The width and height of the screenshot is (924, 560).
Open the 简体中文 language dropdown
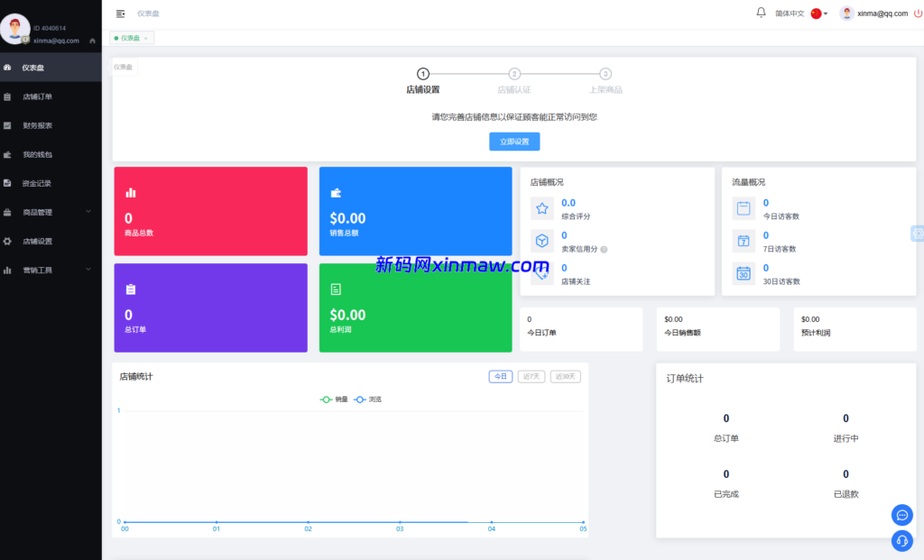click(801, 14)
